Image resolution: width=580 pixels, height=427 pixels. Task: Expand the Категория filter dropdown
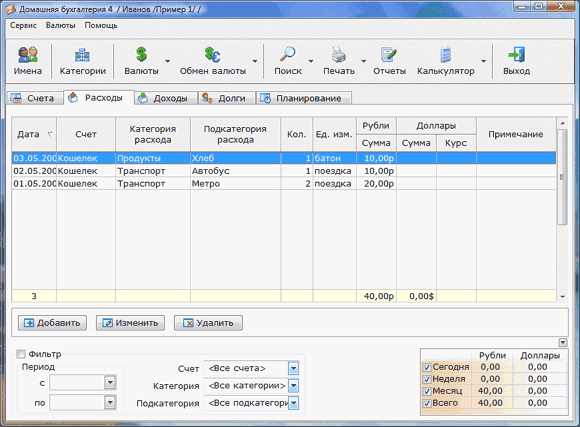pos(293,386)
